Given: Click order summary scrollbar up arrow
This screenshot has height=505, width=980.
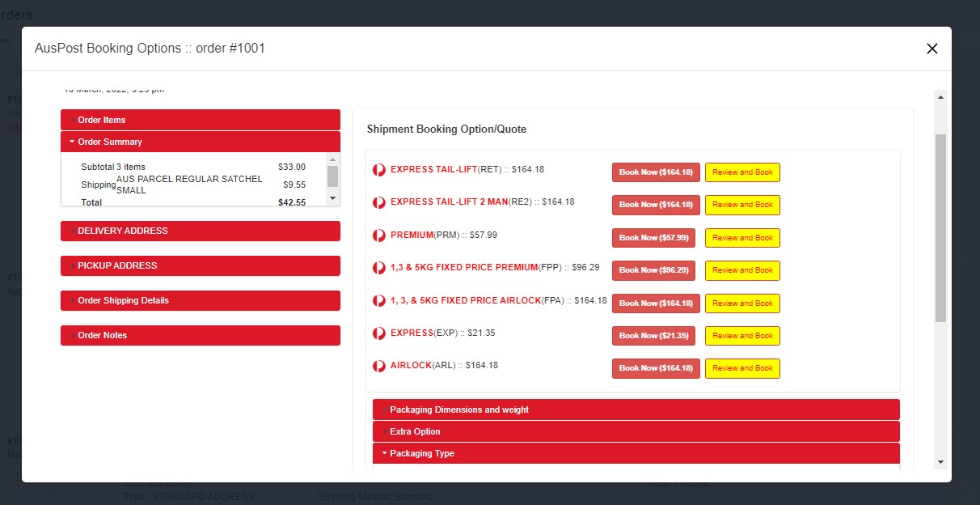Looking at the screenshot, I should tap(332, 160).
